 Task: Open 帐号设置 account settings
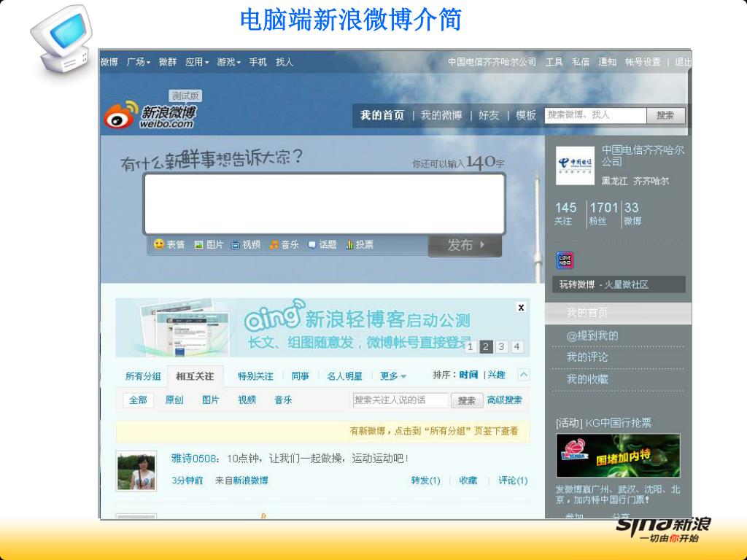(x=643, y=62)
